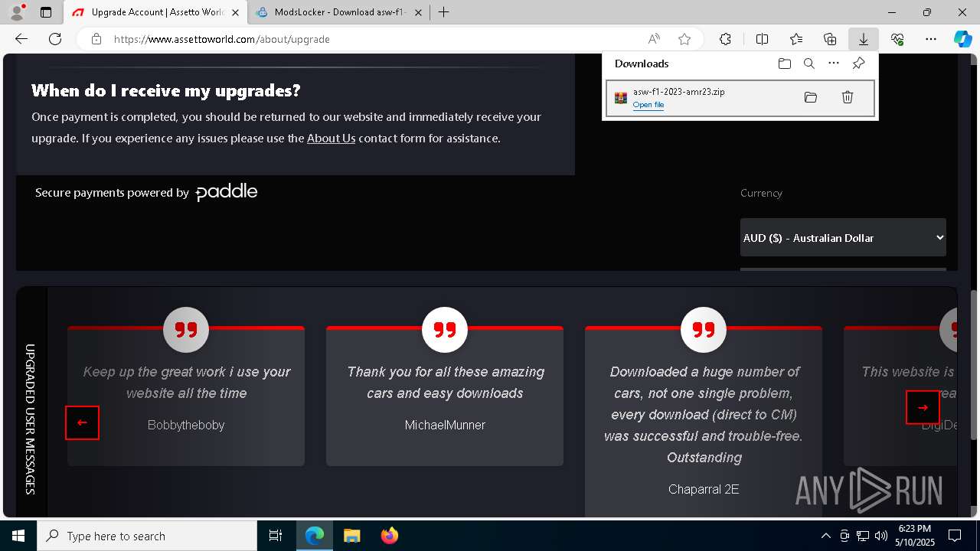
Task: Click the MichaelMunner testimonial name
Action: [x=445, y=425]
